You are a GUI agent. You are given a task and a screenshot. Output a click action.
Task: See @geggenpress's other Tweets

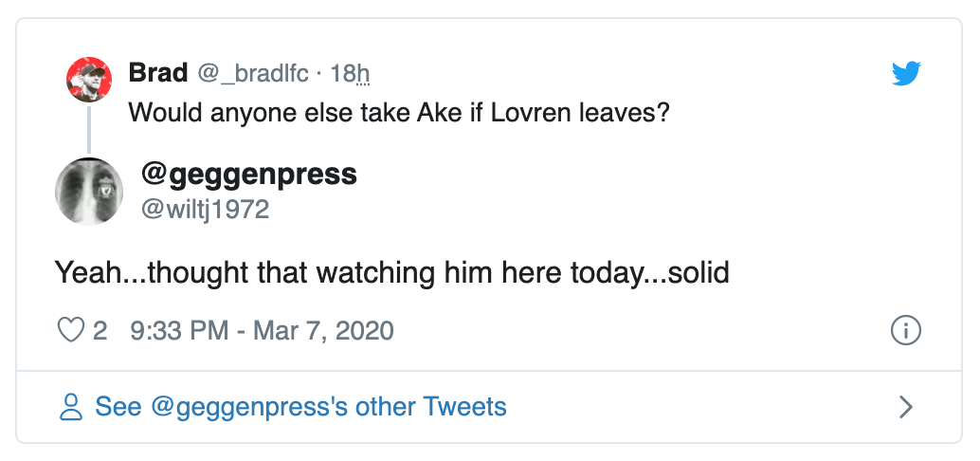300,407
